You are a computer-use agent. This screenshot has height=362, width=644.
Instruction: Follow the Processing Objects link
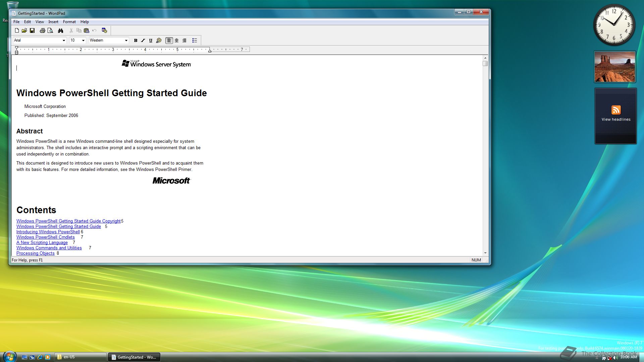click(x=35, y=253)
